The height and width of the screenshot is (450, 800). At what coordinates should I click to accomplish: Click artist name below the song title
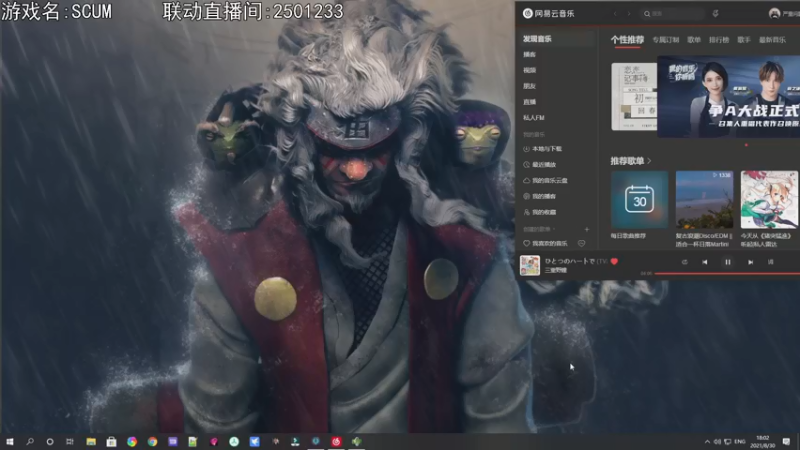pos(556,270)
